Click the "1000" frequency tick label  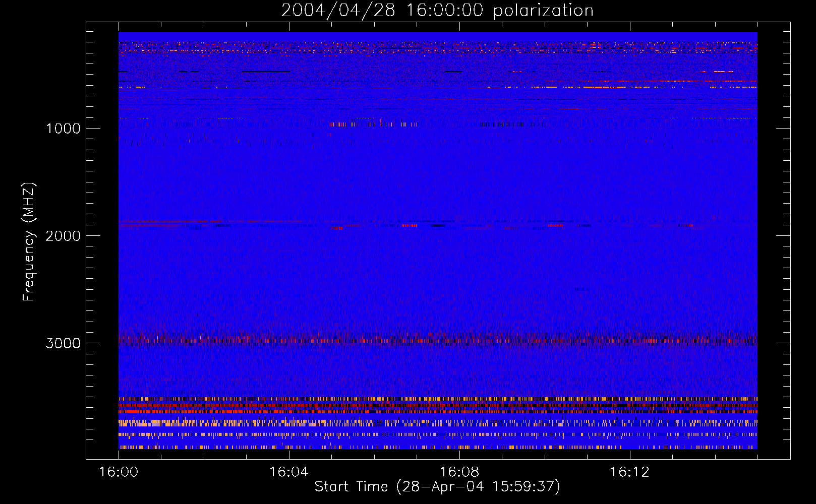tap(63, 129)
